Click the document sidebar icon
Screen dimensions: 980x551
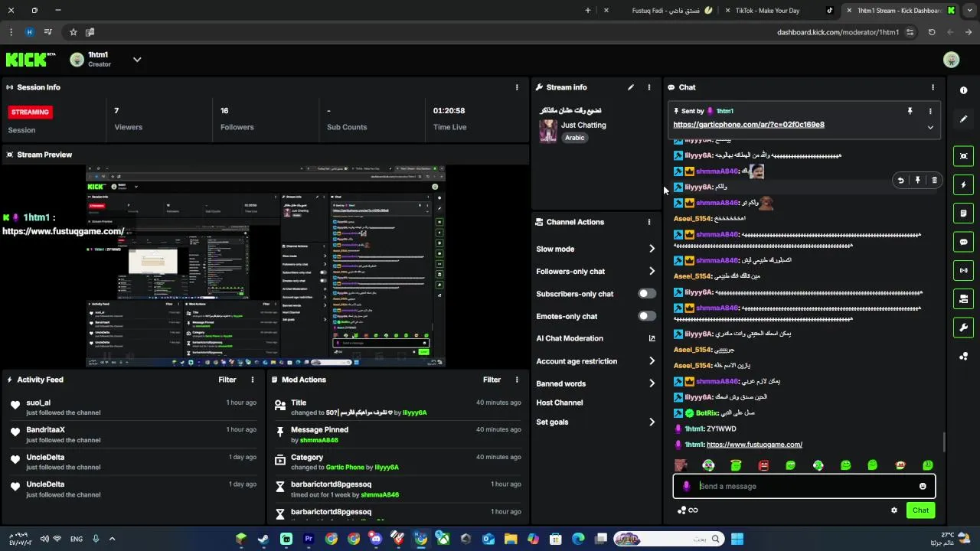click(963, 213)
